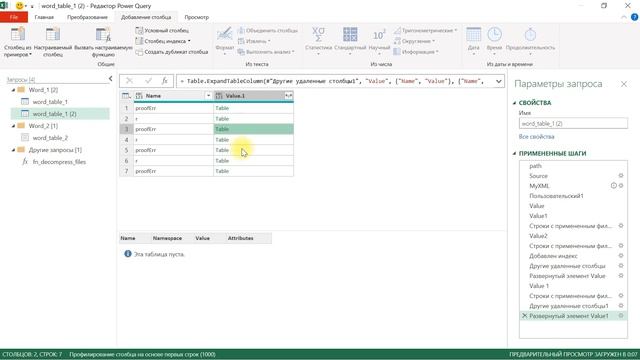Open the Added Index step settings gear
Screen dimensions: 640x360
[x=621, y=256]
